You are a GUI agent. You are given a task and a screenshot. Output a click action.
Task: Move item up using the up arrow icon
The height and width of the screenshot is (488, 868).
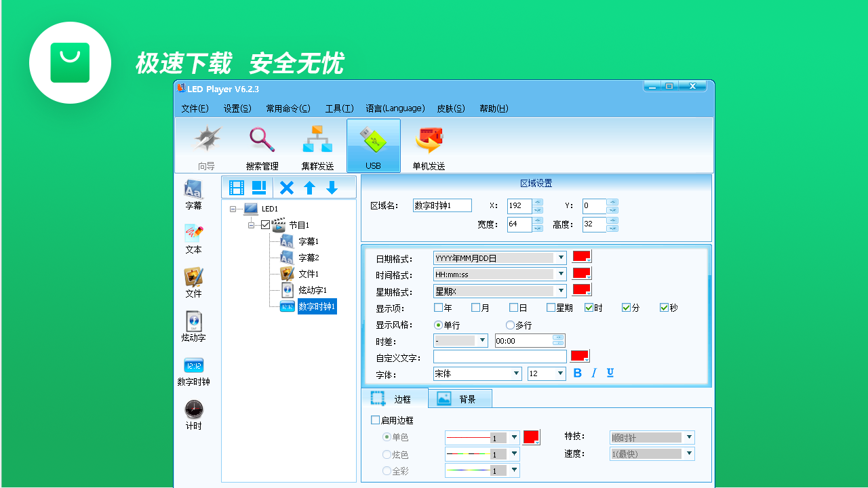click(309, 188)
